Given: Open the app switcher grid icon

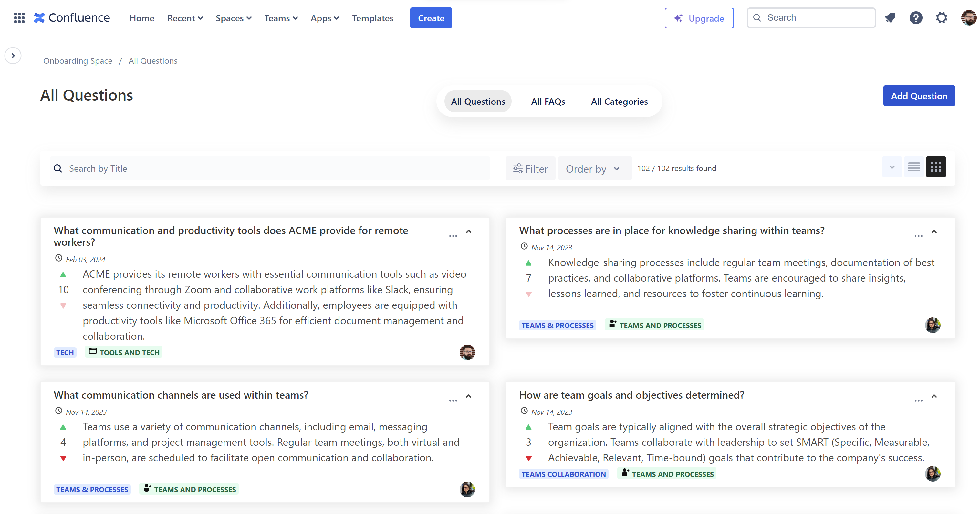Looking at the screenshot, I should 19,17.
